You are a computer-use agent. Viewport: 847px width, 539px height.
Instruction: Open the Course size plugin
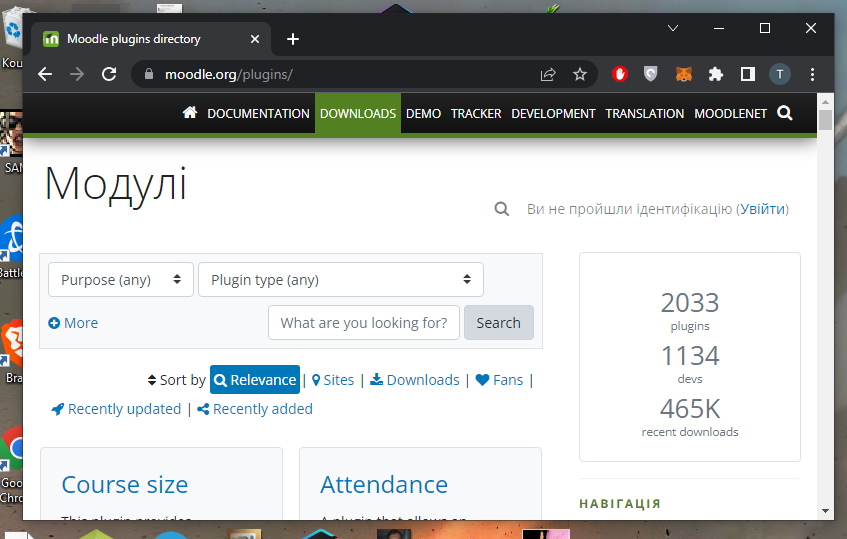coord(125,484)
